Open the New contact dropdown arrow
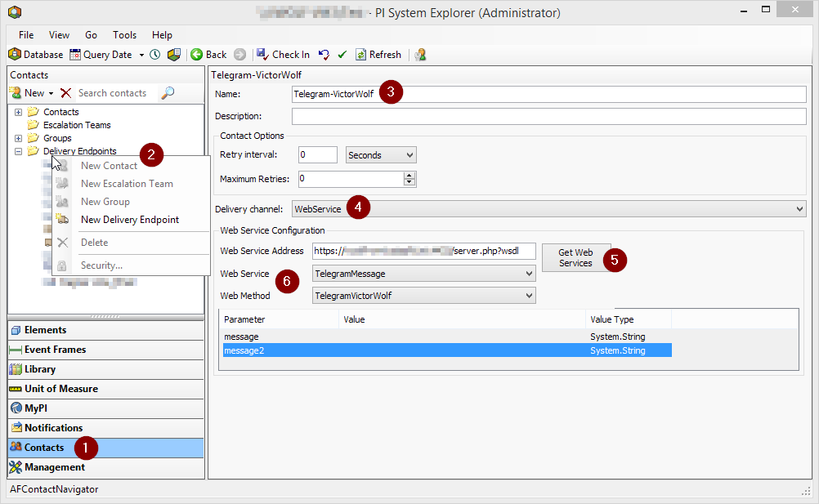Image resolution: width=819 pixels, height=504 pixels. [51, 94]
